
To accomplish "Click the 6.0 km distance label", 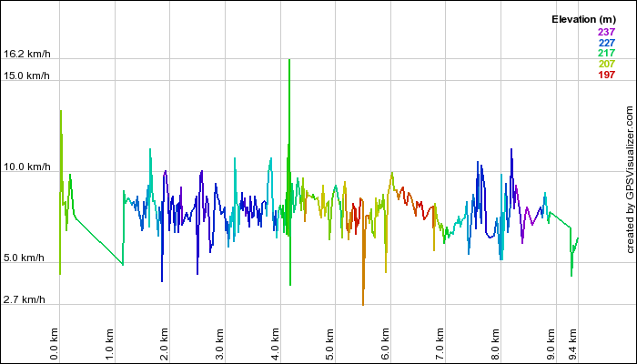I will tap(385, 344).
